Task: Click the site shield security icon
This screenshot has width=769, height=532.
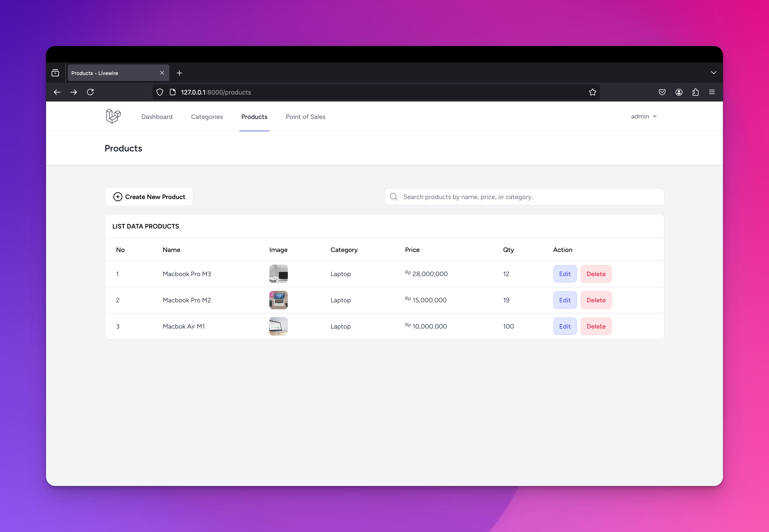Action: [x=160, y=92]
